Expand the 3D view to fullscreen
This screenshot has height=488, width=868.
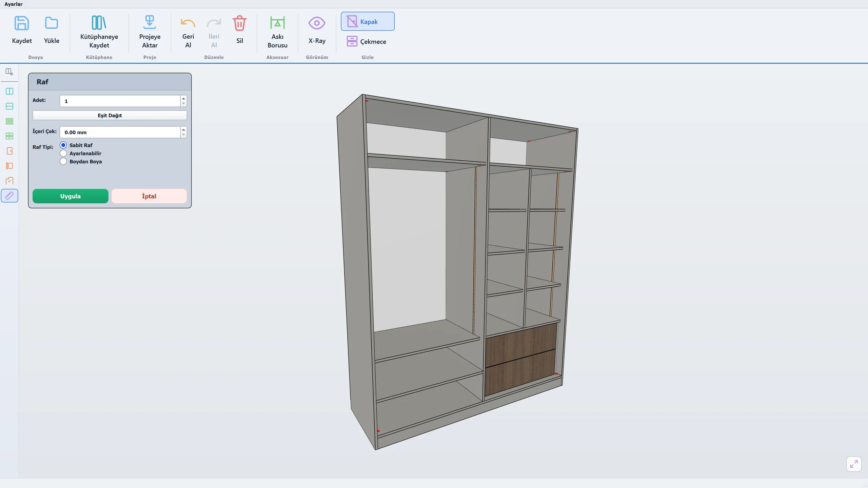854,464
